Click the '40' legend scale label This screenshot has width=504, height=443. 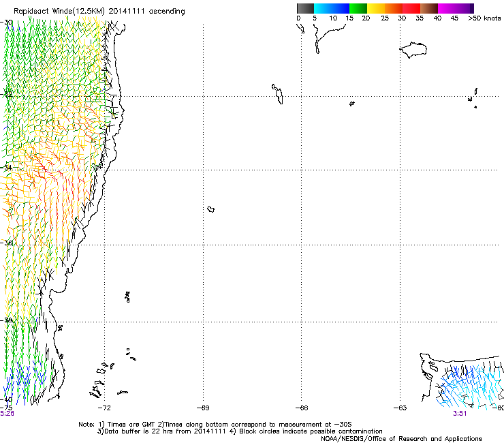[x=437, y=18]
